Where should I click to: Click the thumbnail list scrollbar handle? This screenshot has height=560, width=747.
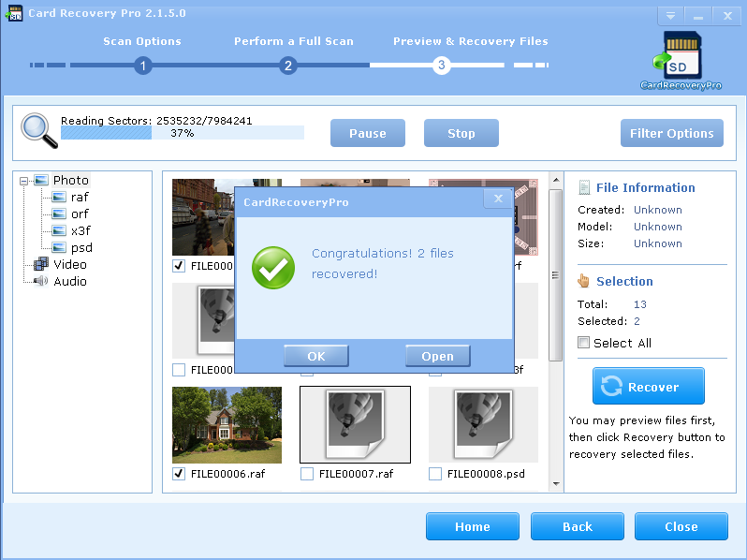pos(555,275)
